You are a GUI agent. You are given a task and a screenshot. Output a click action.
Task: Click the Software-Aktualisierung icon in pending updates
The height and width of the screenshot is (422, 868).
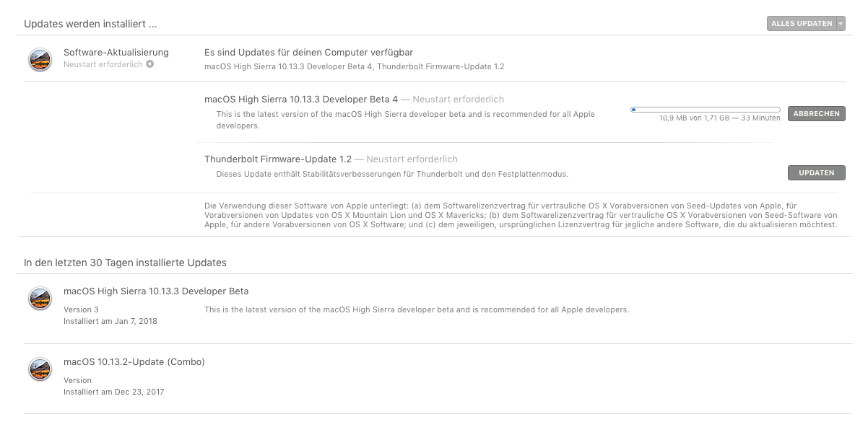pos(40,59)
